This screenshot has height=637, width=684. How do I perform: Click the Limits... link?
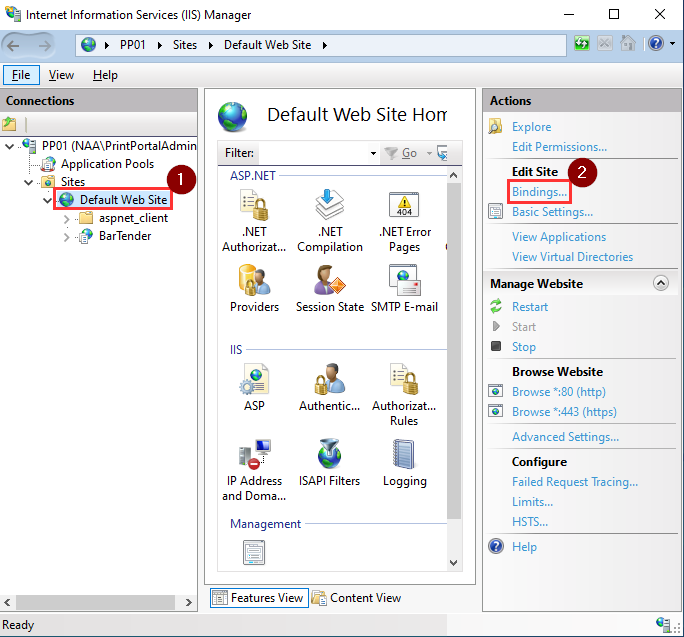532,502
